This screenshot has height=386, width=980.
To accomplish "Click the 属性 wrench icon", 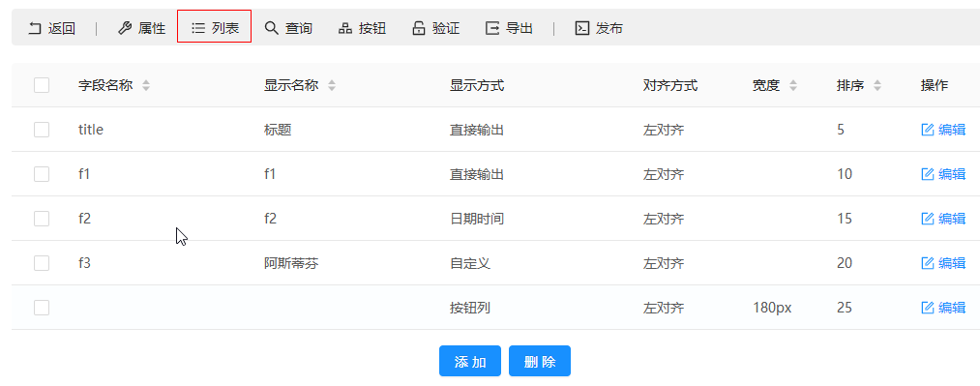I will [x=125, y=28].
